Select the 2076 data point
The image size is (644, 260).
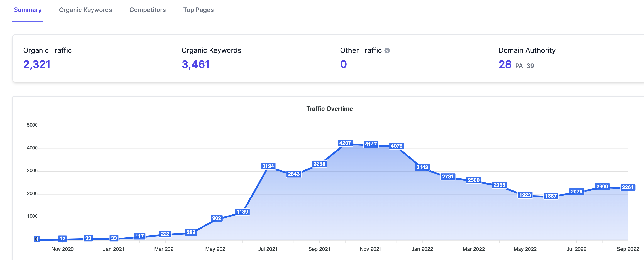(x=576, y=192)
